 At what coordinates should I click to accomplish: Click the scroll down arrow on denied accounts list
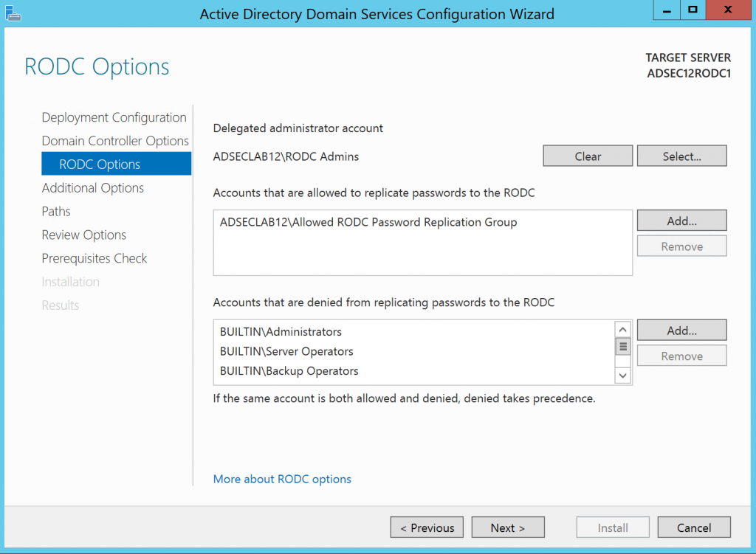coord(622,375)
